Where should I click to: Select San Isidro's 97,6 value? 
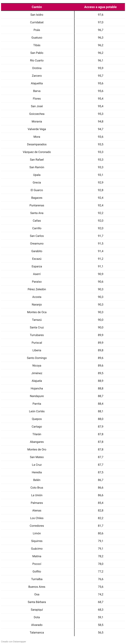(100, 15)
